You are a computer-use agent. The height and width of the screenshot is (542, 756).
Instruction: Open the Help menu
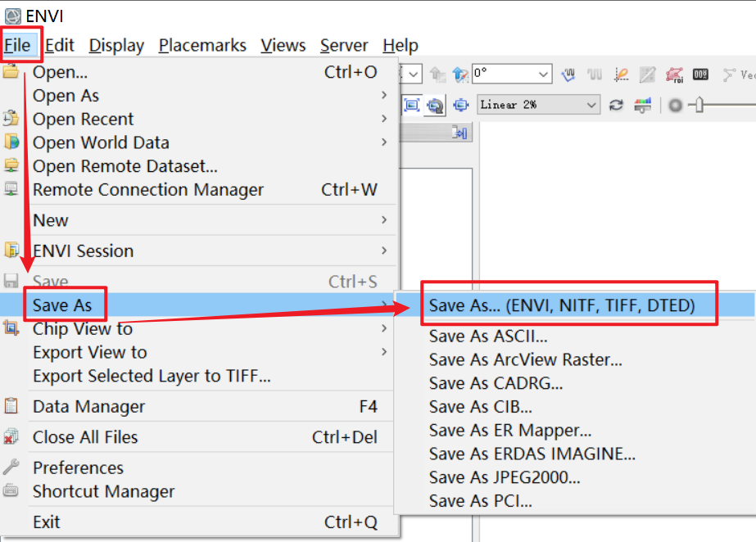pos(401,45)
